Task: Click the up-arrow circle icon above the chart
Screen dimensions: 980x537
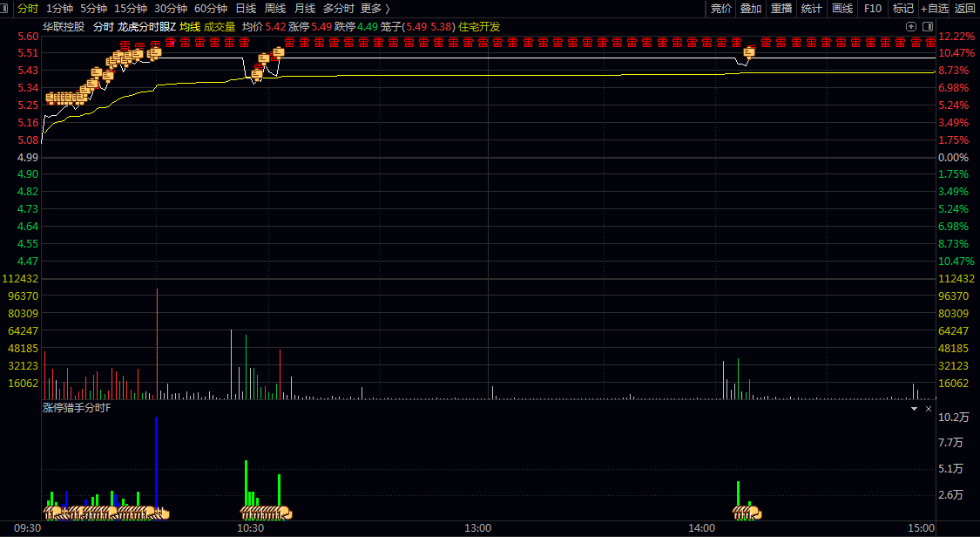Action: pyautogui.click(x=911, y=26)
